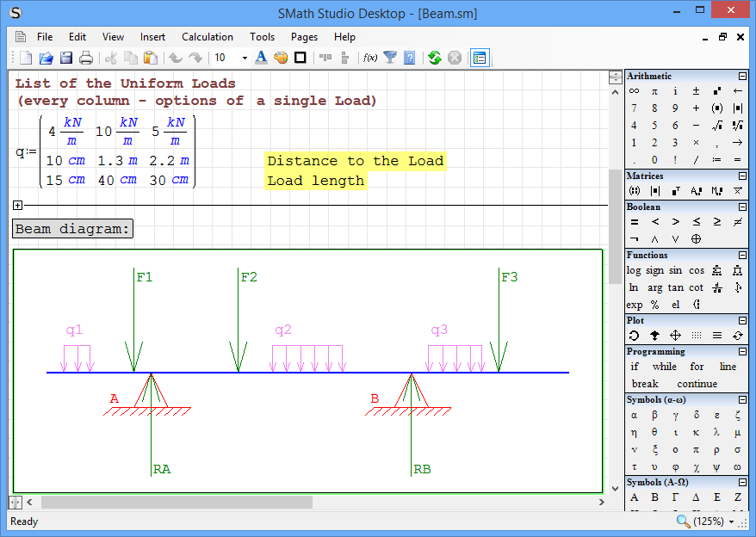Open the f(x) insert function dialog

point(369,58)
